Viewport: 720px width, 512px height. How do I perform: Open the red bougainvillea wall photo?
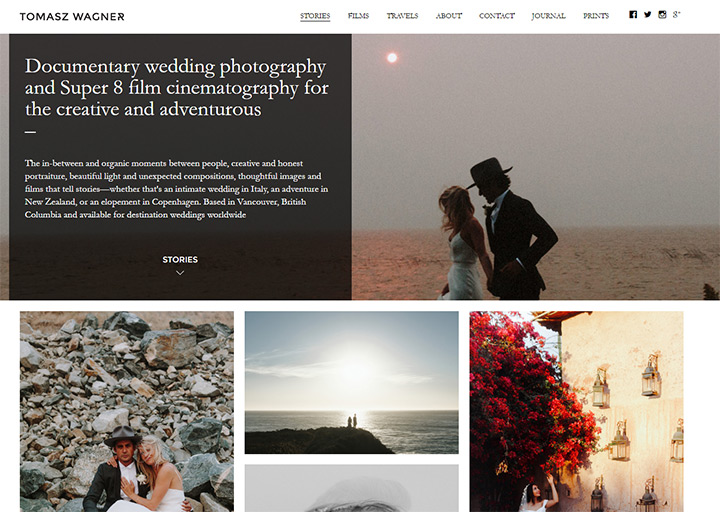pyautogui.click(x=576, y=411)
